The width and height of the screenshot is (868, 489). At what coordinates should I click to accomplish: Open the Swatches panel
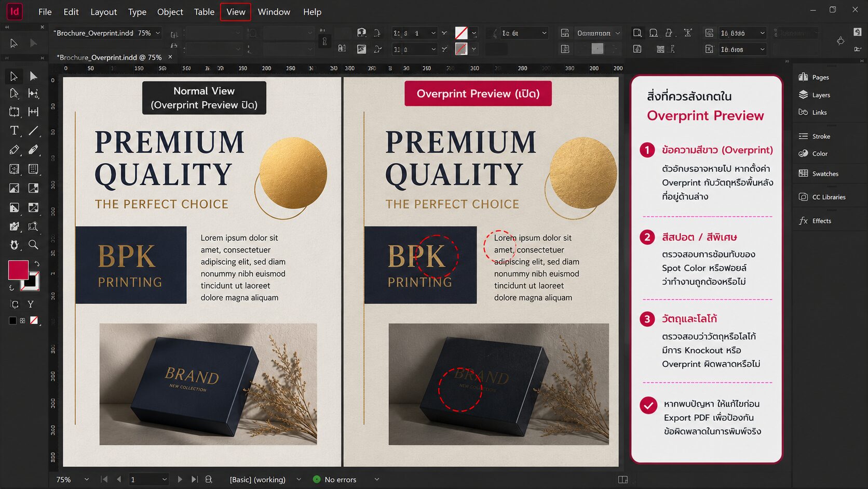819,174
